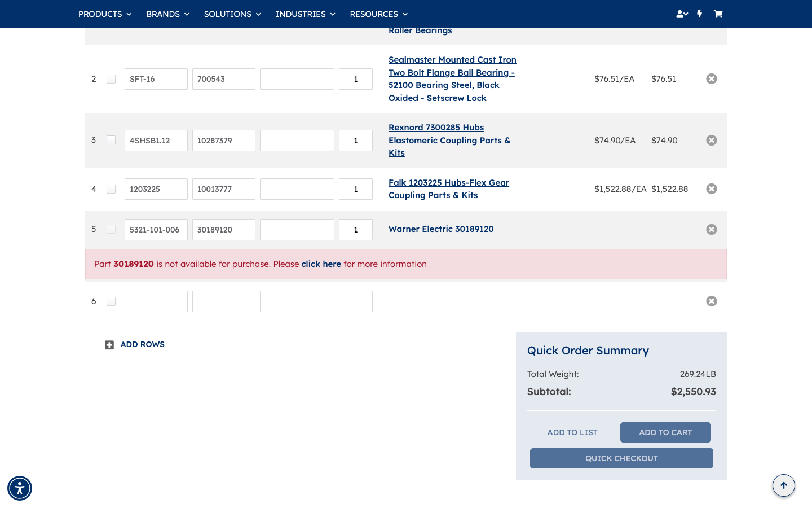Screen dimensions: 812x508
Task: Edit the 10287379 item number field
Action: [224, 141]
